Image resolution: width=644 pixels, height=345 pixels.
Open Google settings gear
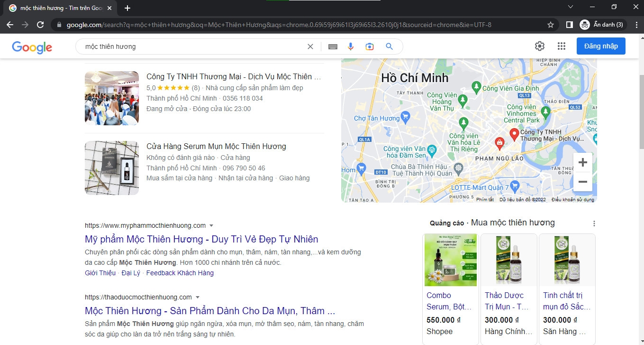coord(540,46)
